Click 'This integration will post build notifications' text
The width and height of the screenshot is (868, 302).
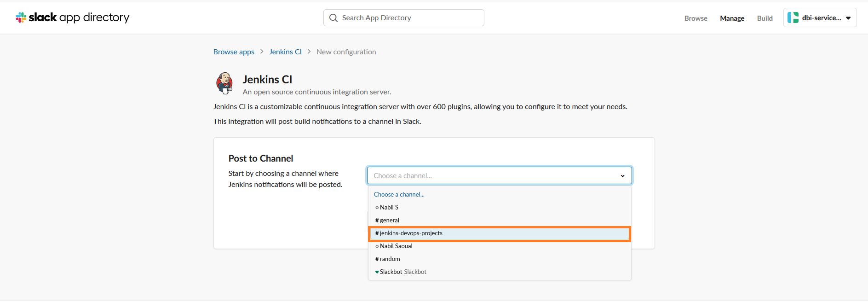tap(317, 122)
